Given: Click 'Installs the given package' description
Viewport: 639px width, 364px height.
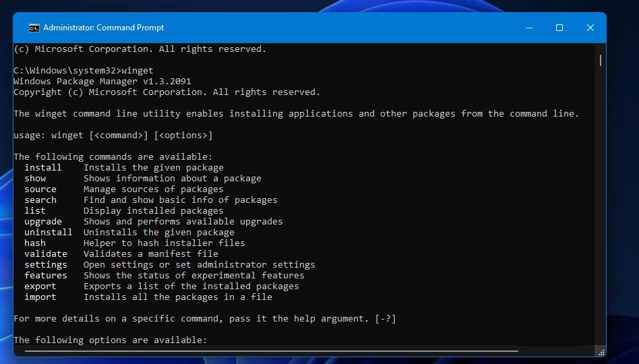Looking at the screenshot, I should pyautogui.click(x=154, y=168).
